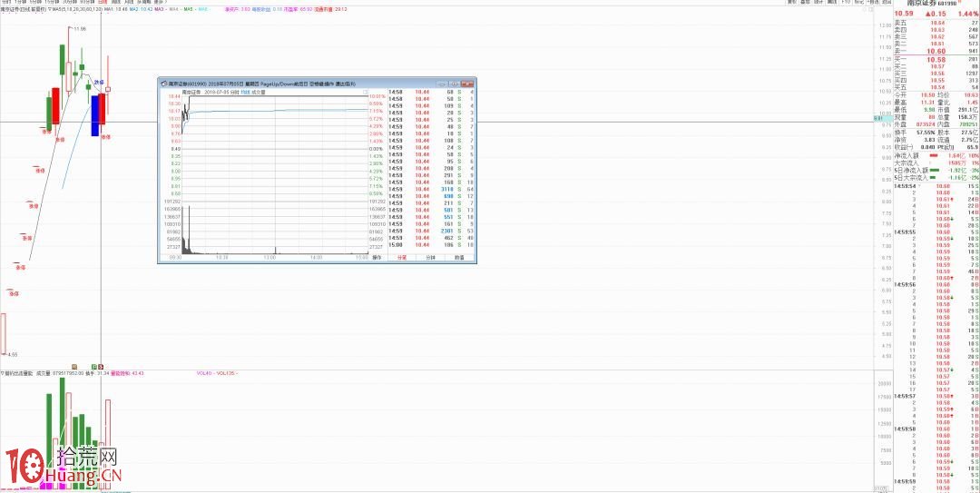The image size is (980, 493).
Task: Click the 统计 statistics button
Action: click(x=818, y=3)
